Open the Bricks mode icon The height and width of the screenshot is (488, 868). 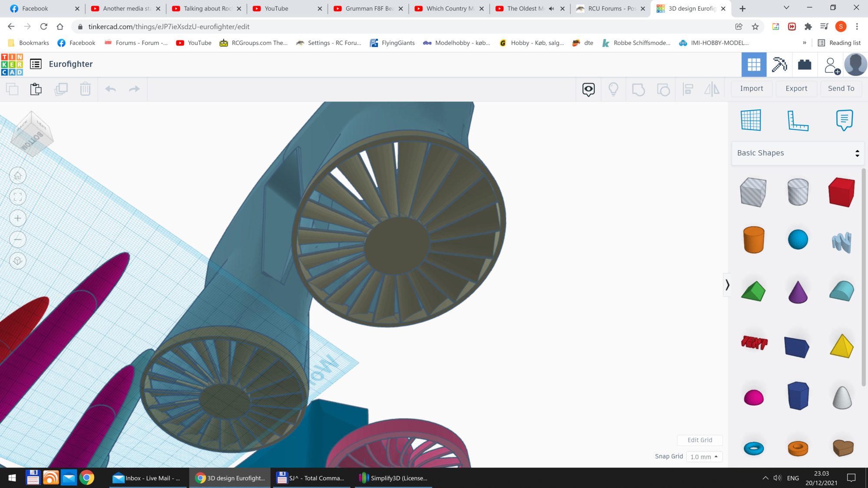pos(805,65)
